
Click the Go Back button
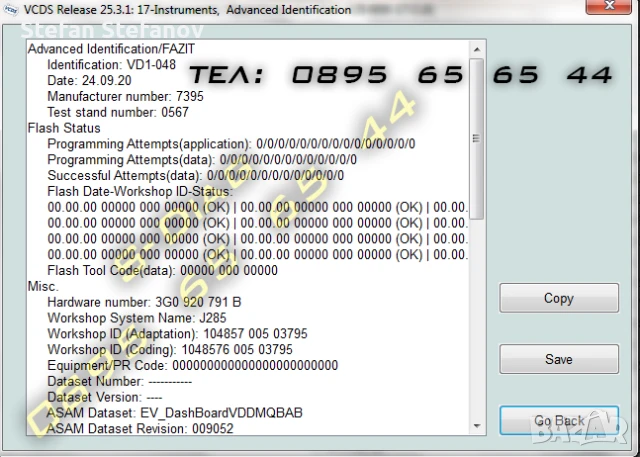click(559, 420)
